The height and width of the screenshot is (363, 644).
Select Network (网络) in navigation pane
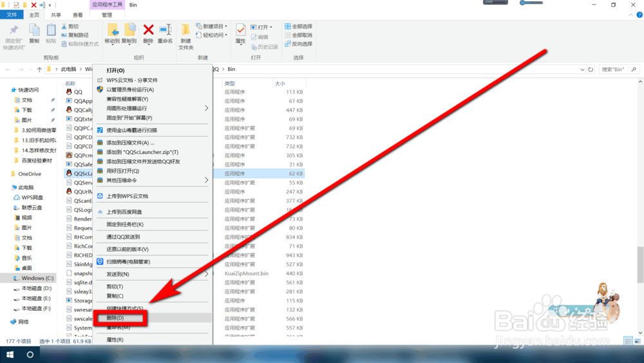coord(20,322)
